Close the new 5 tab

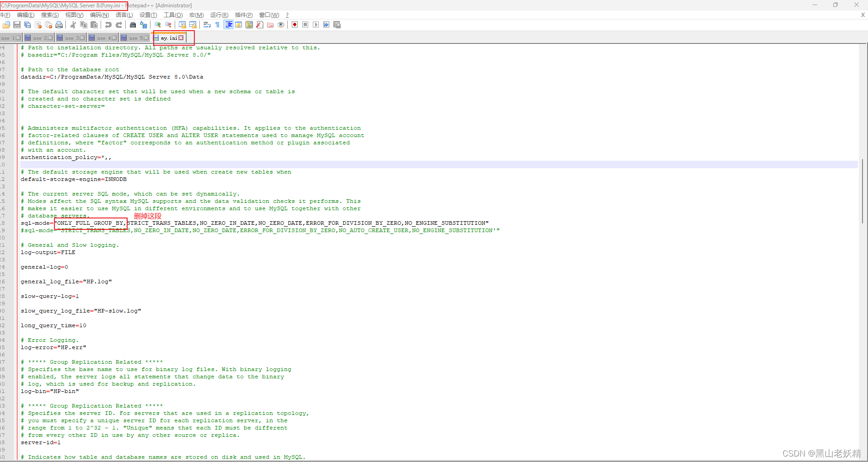coord(146,38)
